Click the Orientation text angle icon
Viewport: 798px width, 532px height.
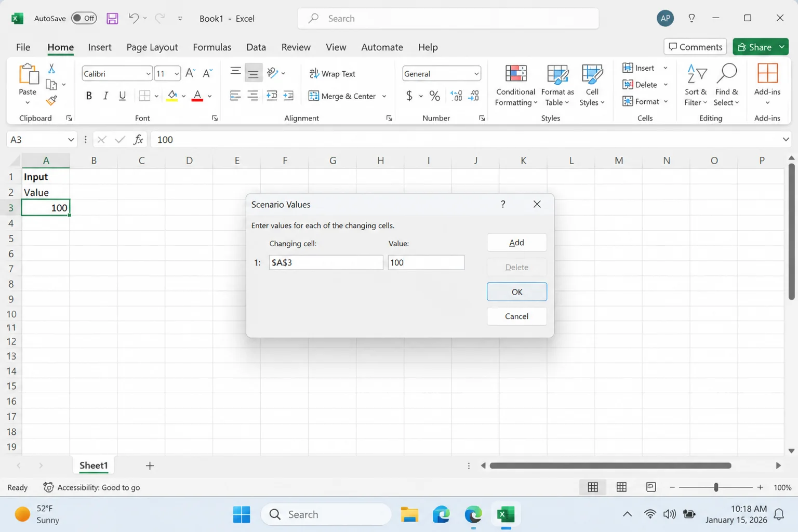(x=273, y=73)
